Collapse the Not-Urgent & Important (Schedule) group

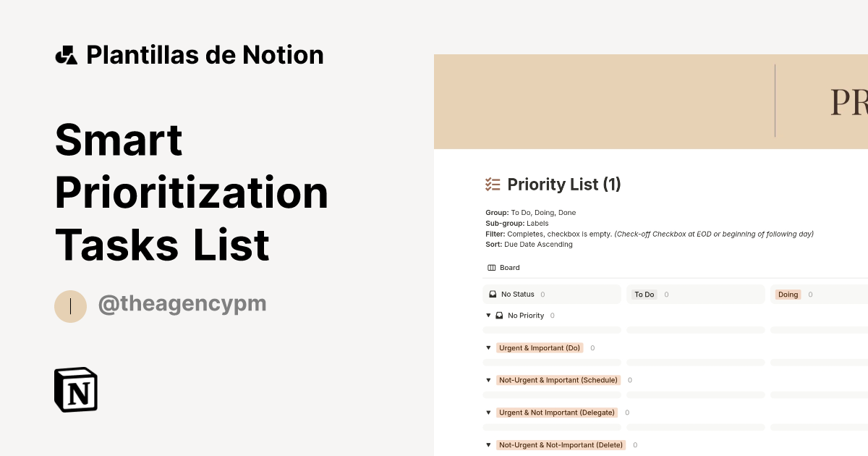488,380
